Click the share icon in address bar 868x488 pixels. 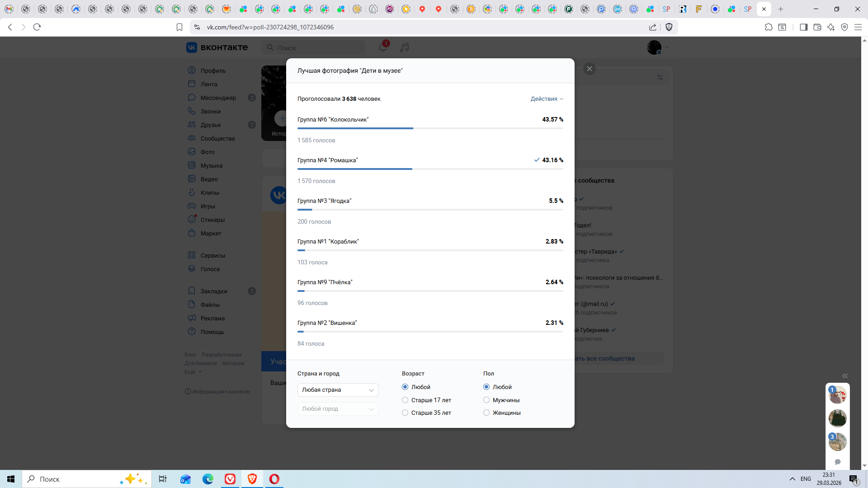653,27
